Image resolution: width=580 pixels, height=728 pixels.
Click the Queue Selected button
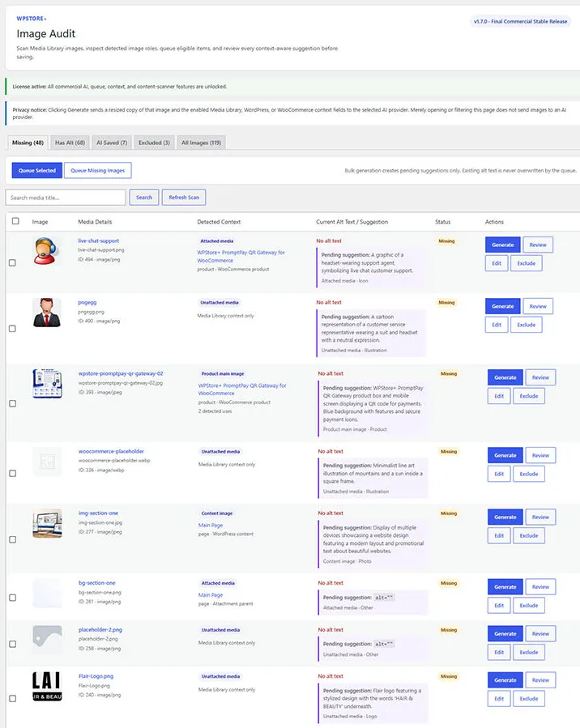[x=37, y=170]
